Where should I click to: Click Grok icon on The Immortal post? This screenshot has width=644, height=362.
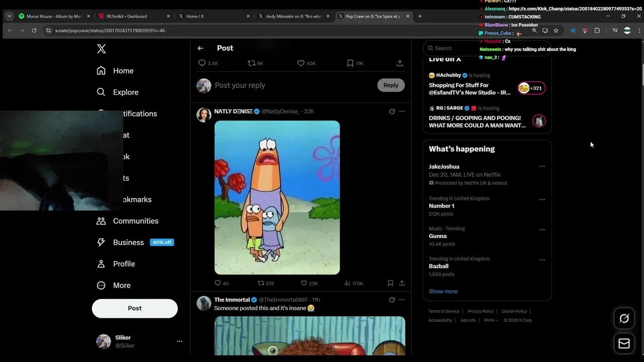(x=392, y=300)
